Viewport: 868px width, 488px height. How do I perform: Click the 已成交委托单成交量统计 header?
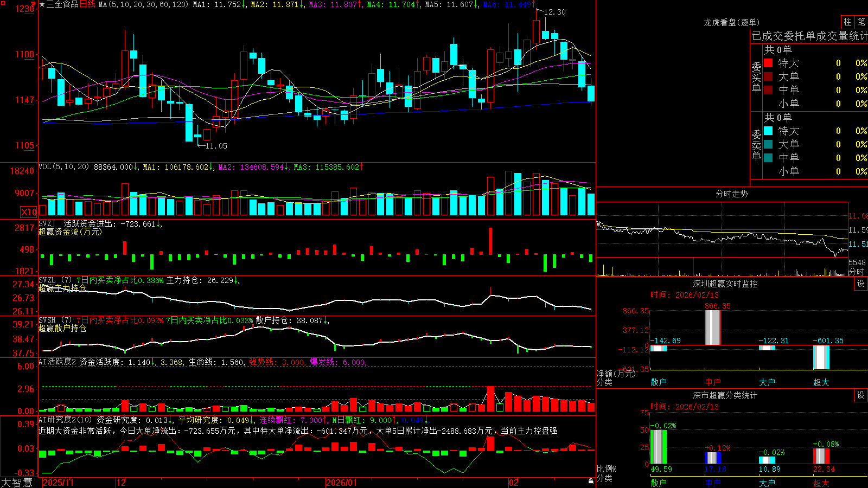tap(809, 36)
